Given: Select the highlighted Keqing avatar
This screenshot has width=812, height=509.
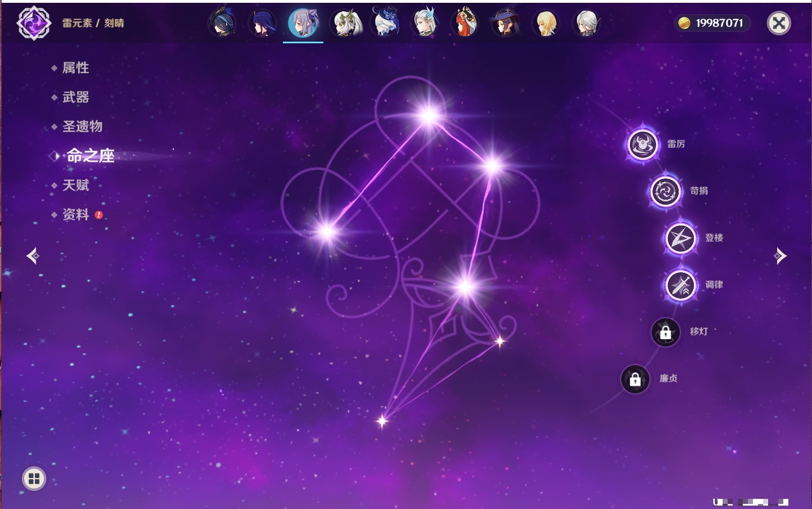Looking at the screenshot, I should (303, 23).
